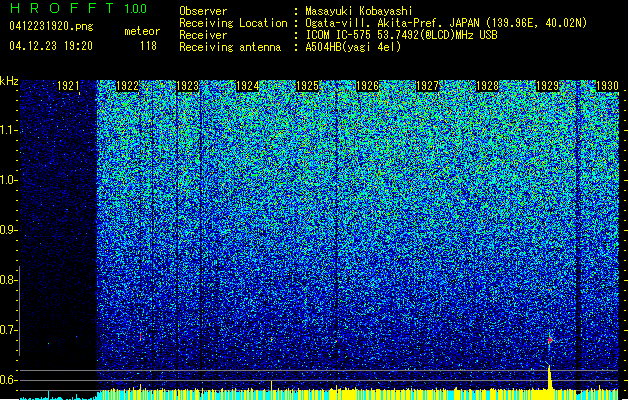Click the 1930 time marker
Screen dimensions: 629x400
pyautogui.click(x=607, y=86)
